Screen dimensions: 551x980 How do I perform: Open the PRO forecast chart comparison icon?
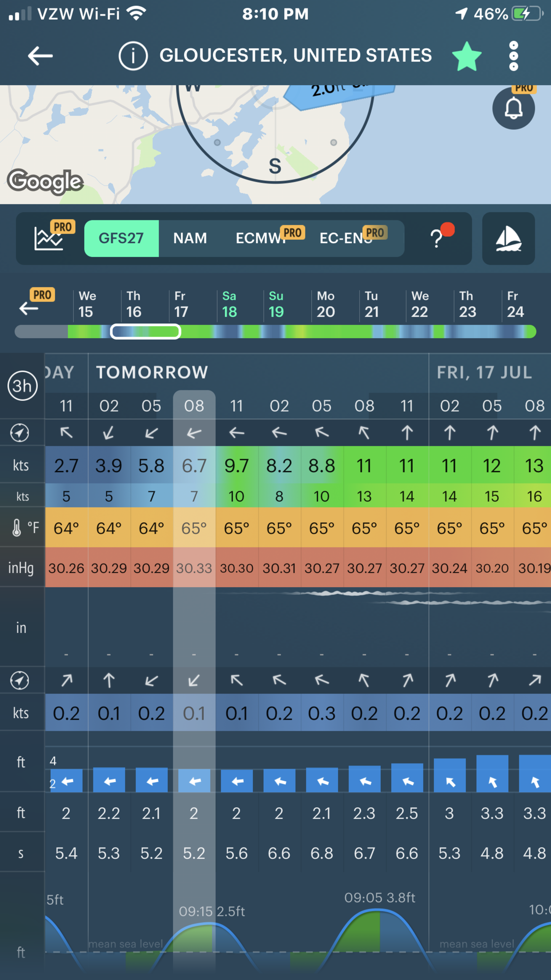(x=49, y=238)
